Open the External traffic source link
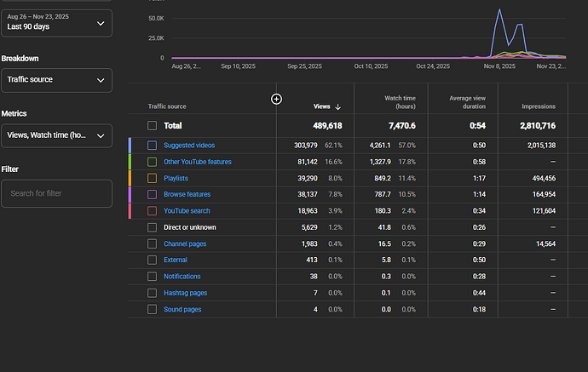588x372 pixels. pyautogui.click(x=176, y=260)
